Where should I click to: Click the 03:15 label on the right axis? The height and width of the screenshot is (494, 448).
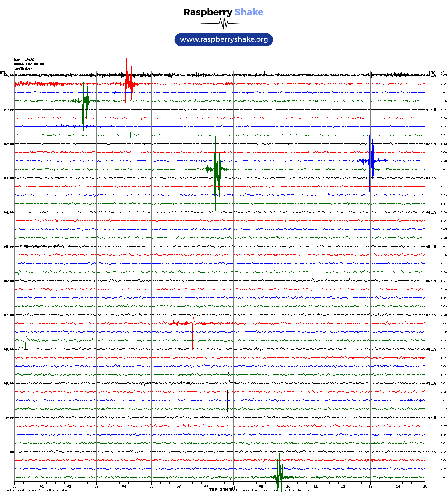431,178
